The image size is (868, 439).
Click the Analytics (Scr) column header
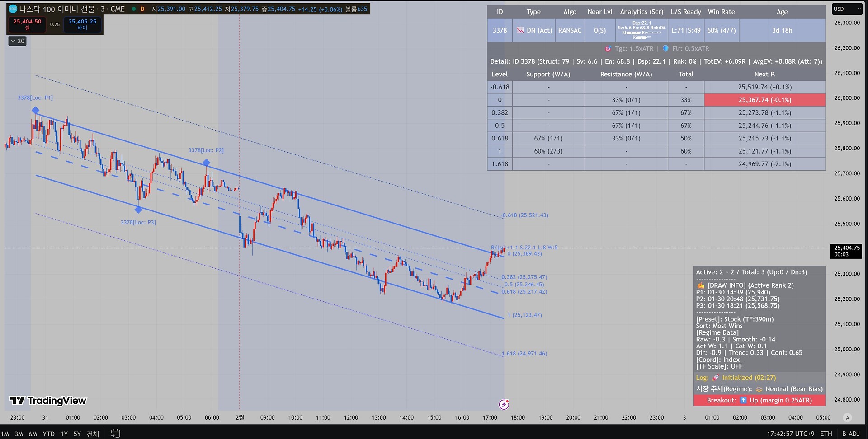642,12
